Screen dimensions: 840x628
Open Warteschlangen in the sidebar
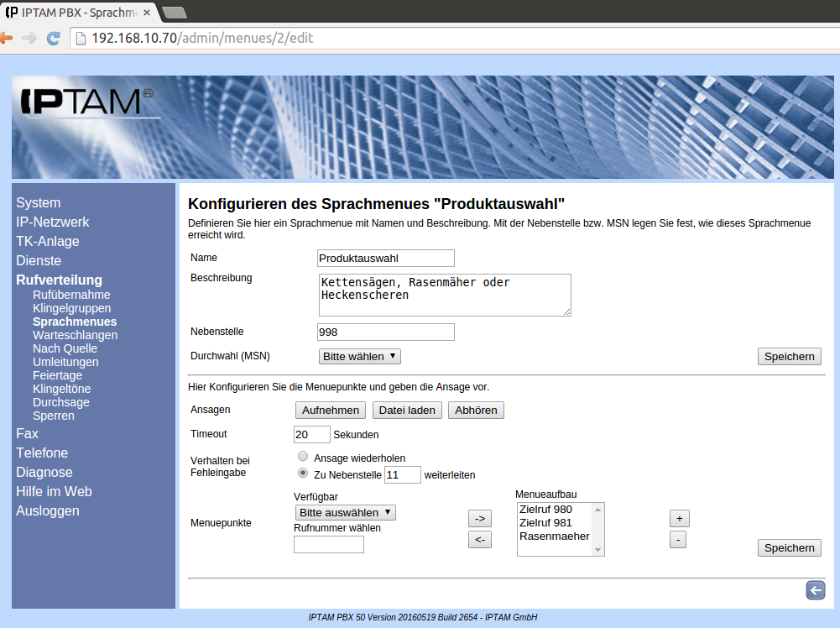(x=75, y=335)
